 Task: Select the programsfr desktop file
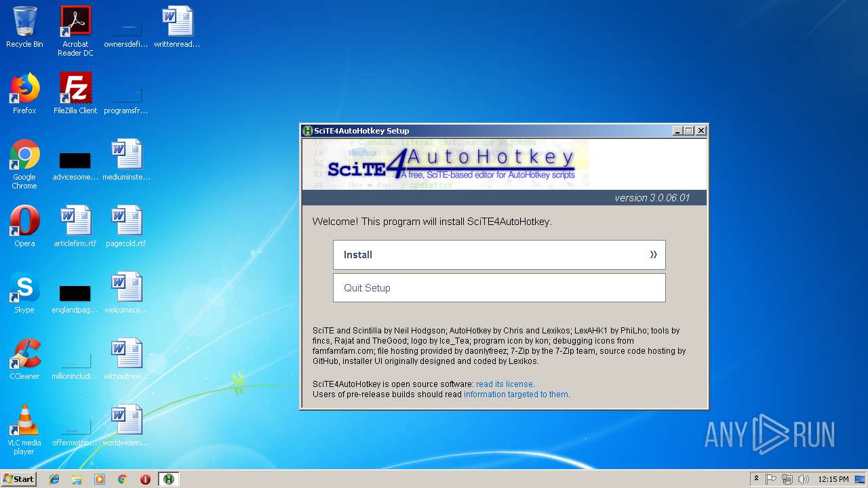pos(126,94)
